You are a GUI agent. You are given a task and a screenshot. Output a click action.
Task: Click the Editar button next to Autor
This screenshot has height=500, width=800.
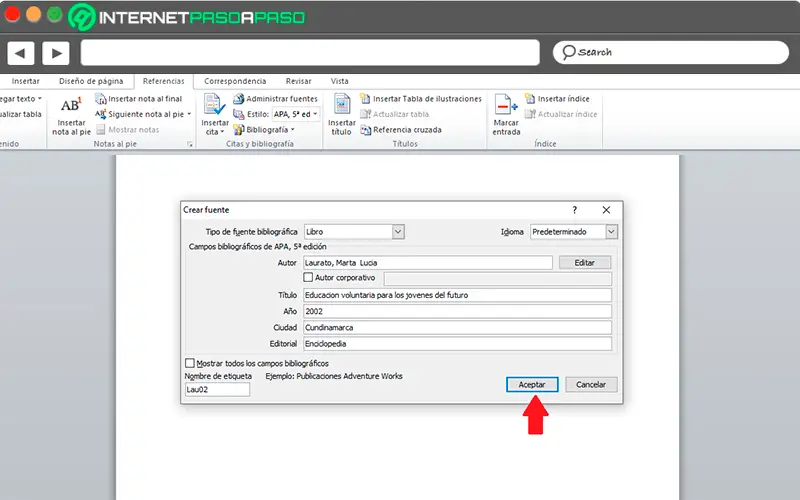click(x=585, y=263)
